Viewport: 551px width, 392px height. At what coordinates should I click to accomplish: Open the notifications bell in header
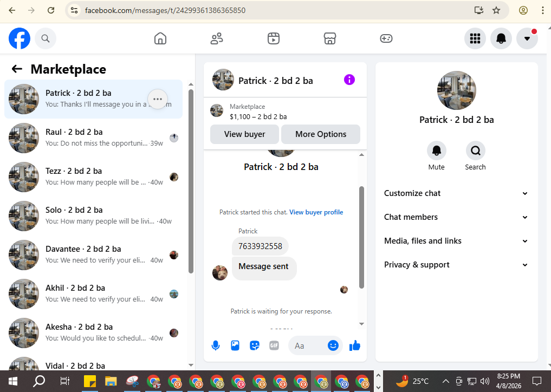501,38
